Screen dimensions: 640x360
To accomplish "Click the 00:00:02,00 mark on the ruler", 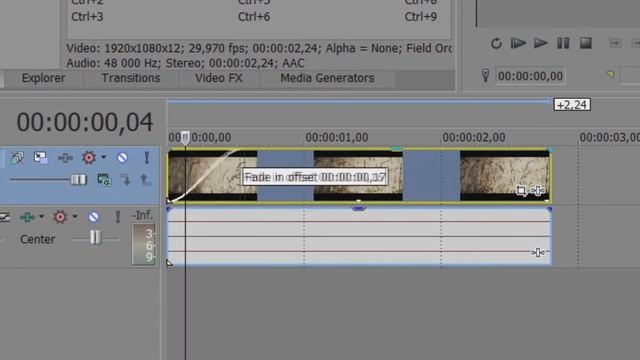I will click(474, 138).
